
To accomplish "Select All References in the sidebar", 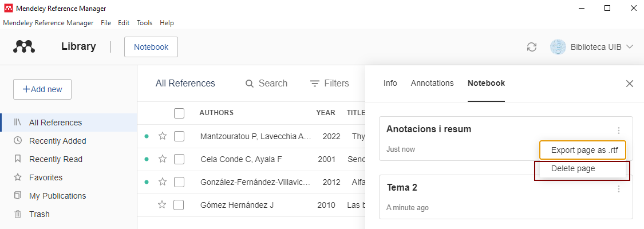I will coord(69,123).
